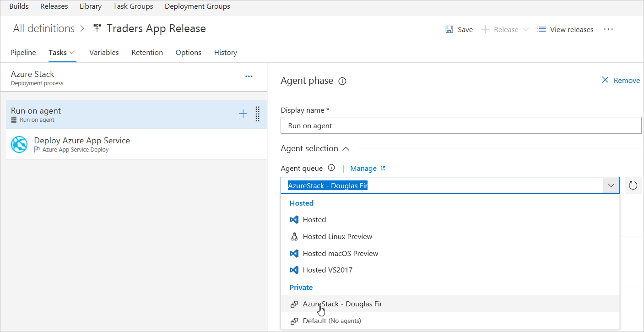This screenshot has width=644, height=332.
Task: Click the View releases list icon
Action: pyautogui.click(x=541, y=29)
